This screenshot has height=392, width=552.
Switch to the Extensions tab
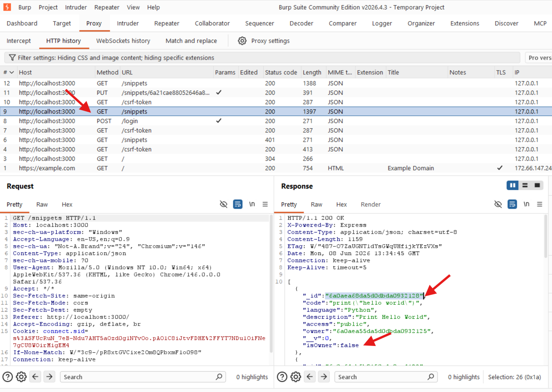click(464, 23)
